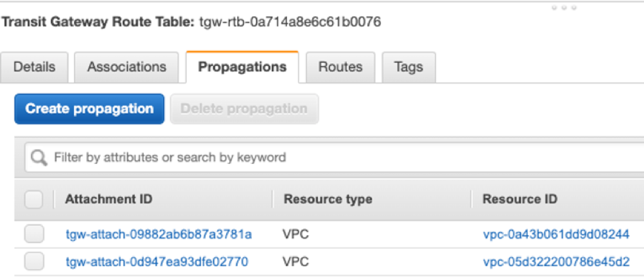Image resolution: width=644 pixels, height=280 pixels.
Task: Switch to the Routes tab
Action: click(x=341, y=67)
